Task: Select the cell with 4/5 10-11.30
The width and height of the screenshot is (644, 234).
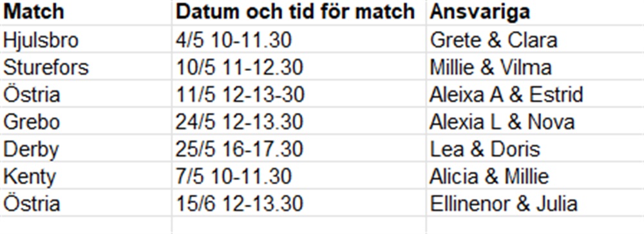Action: coord(299,39)
